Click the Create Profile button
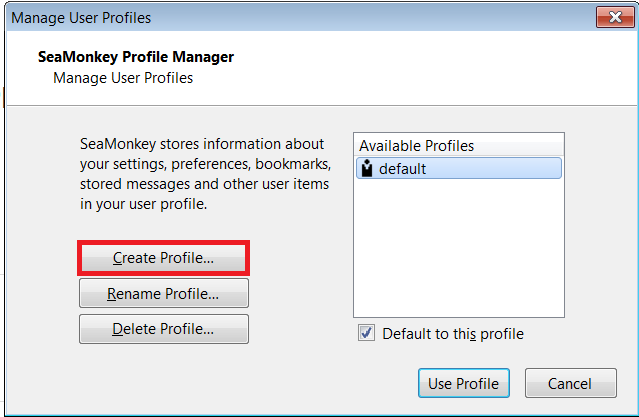 point(163,258)
